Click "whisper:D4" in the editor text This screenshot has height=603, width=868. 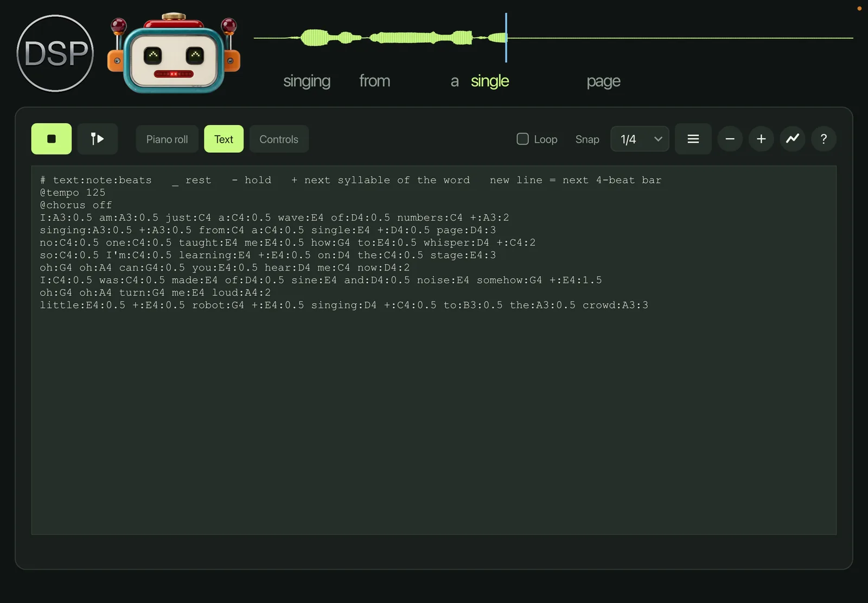pyautogui.click(x=456, y=242)
